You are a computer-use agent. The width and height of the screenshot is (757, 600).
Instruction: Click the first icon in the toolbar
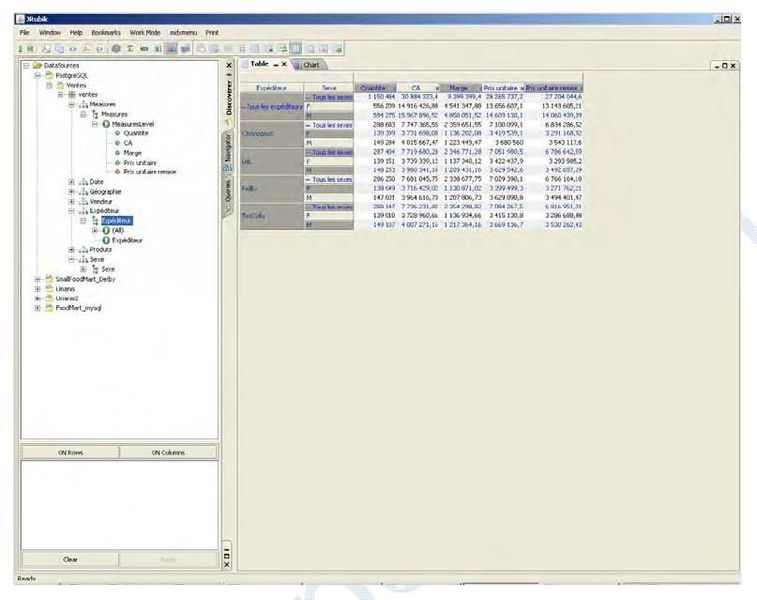(x=22, y=48)
